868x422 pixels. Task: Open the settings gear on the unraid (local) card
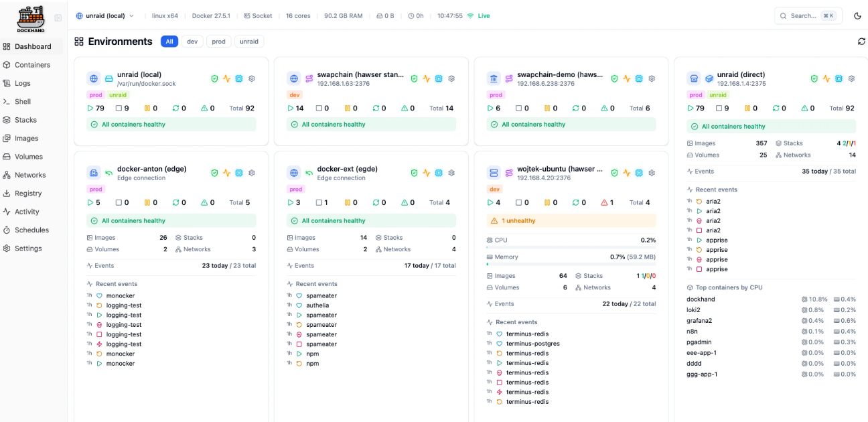[252, 78]
